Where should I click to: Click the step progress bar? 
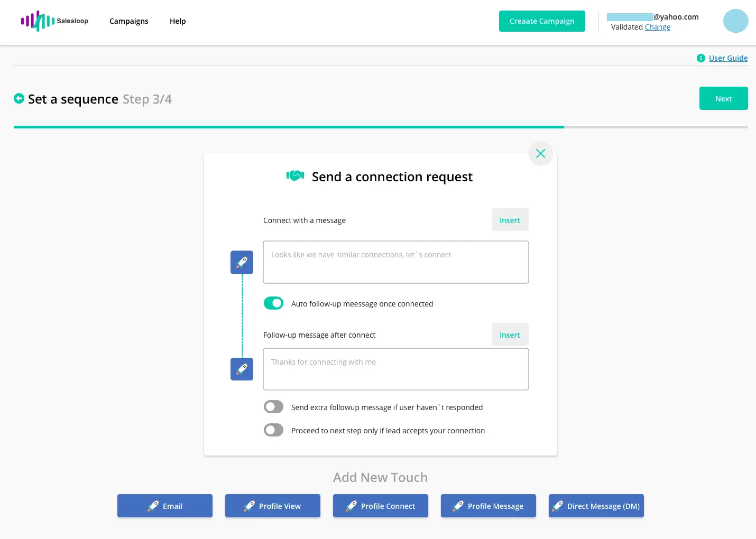point(381,127)
